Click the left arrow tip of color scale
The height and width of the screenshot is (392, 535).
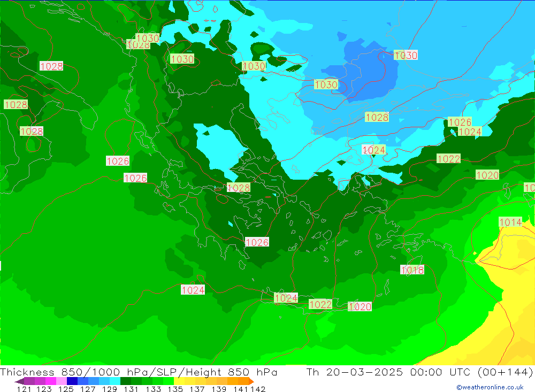pos(19,381)
